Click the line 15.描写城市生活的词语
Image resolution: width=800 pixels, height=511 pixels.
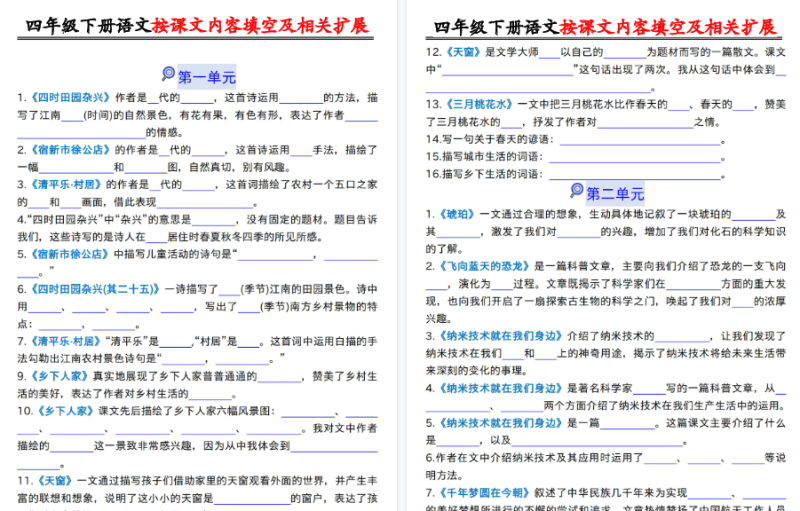pyautogui.click(x=576, y=157)
